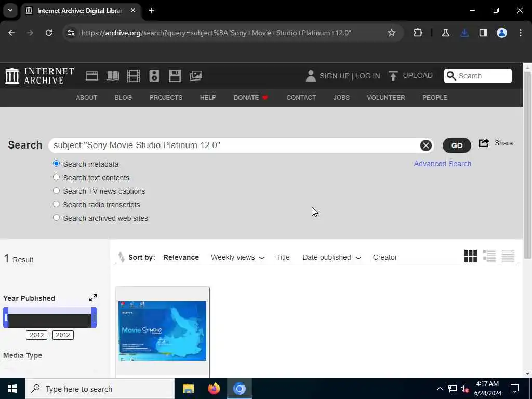Sort results by Title

283,257
